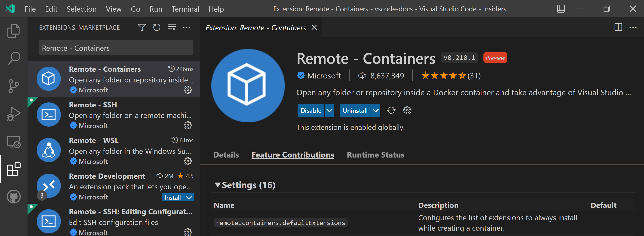Click the VS Code Insiders logo

coord(10,9)
